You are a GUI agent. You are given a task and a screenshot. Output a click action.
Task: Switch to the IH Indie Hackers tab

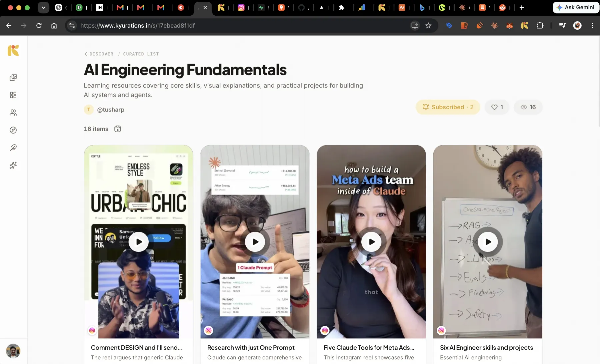pyautogui.click(x=99, y=7)
